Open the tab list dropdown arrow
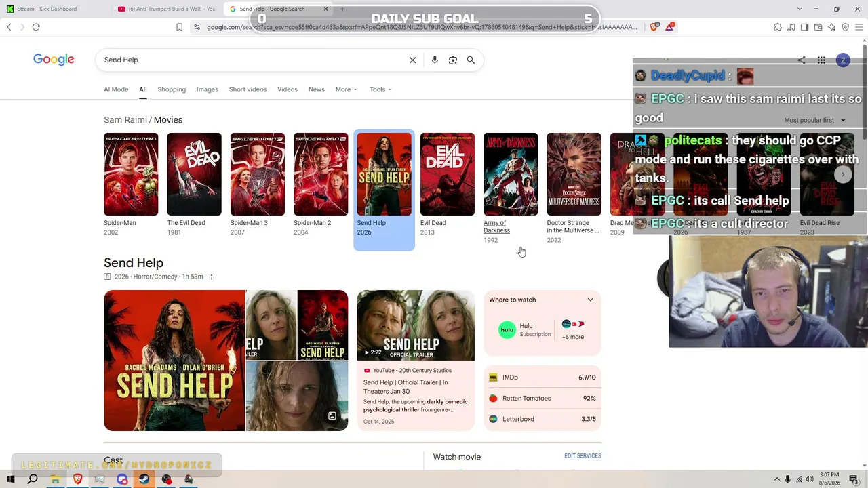The image size is (868, 488). pos(800,9)
